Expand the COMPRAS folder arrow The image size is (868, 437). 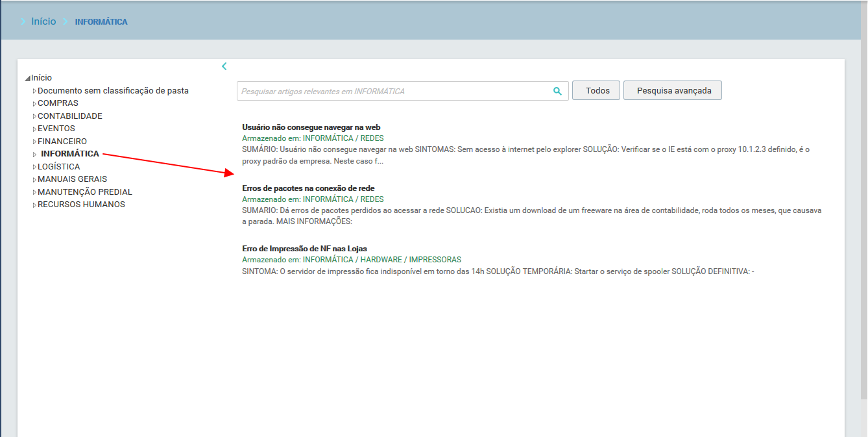point(34,104)
